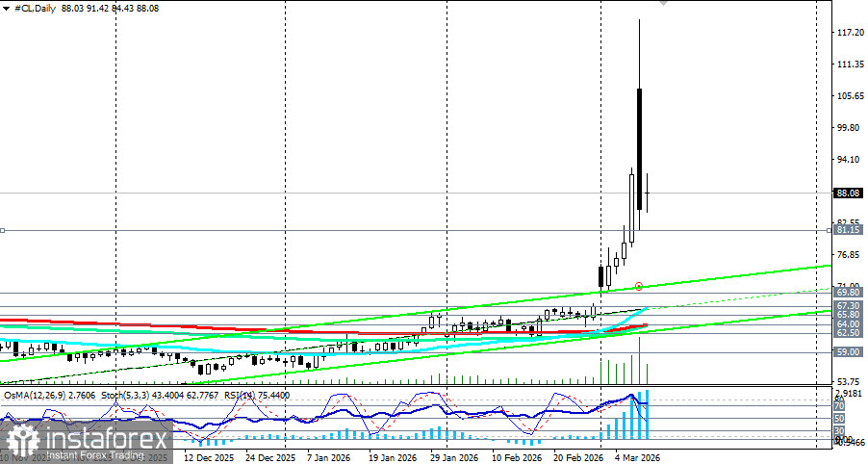This screenshot has height=464, width=868.
Task: Click the #CL,Daily symbol title
Action: click(35, 9)
